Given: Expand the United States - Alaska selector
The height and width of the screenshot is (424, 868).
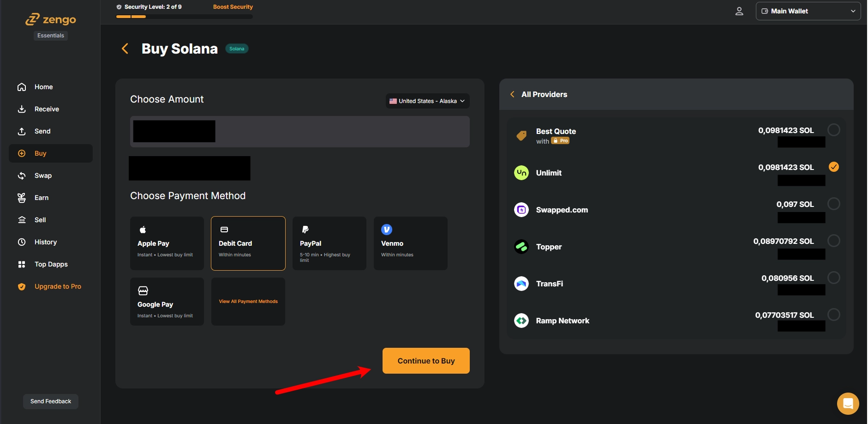Looking at the screenshot, I should point(427,101).
